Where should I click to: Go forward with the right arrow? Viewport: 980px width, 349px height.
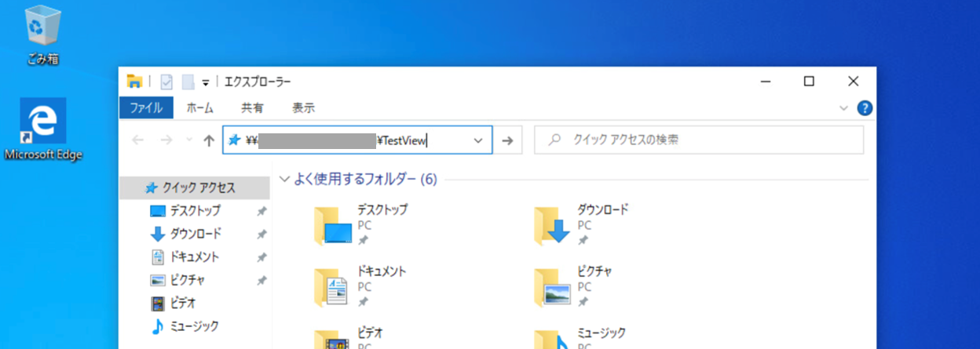[166, 140]
